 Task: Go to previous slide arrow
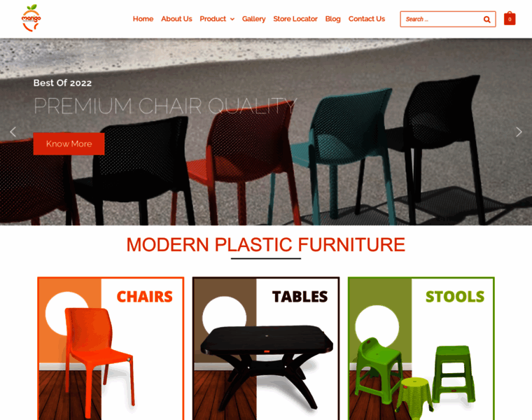pos(13,132)
